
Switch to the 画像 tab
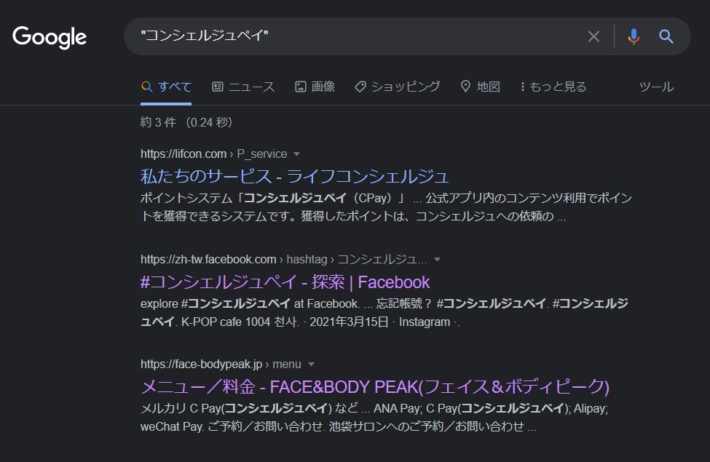(x=315, y=87)
